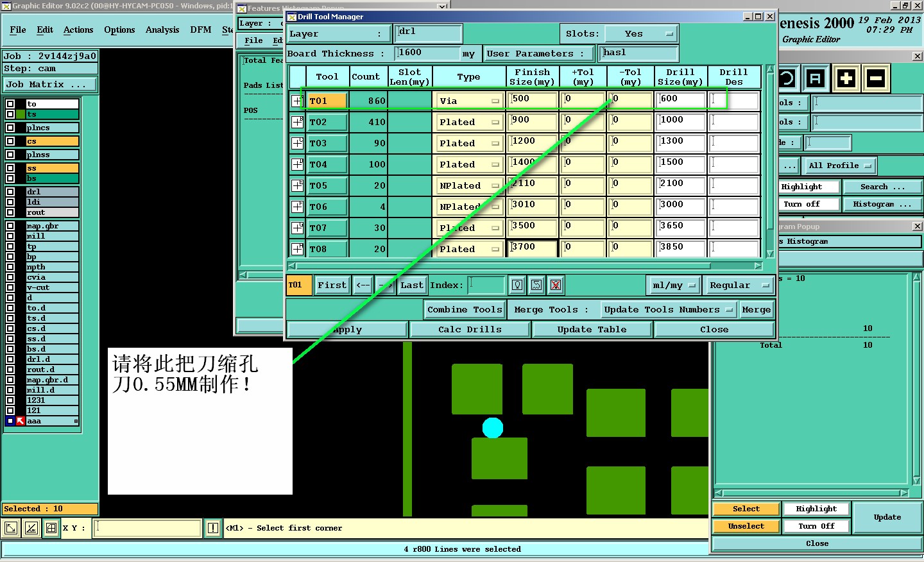Click the angle measure icon at bottom left
The width and height of the screenshot is (924, 562).
click(x=31, y=528)
